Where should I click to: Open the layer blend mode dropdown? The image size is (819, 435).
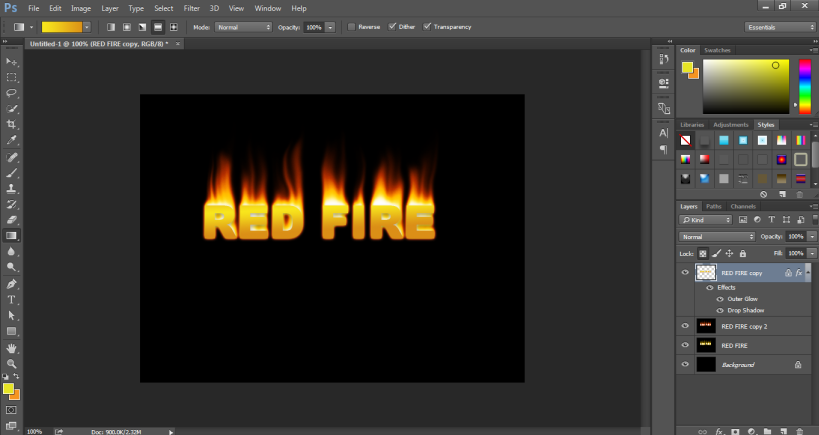717,237
